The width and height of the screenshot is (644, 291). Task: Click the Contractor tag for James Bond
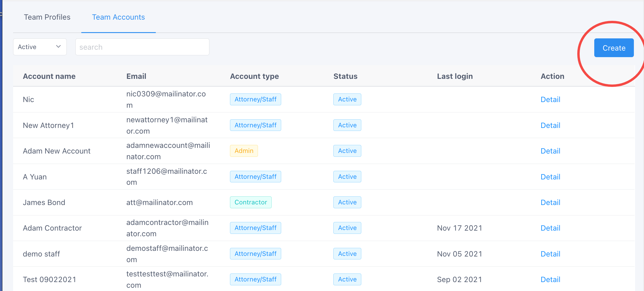click(x=251, y=202)
